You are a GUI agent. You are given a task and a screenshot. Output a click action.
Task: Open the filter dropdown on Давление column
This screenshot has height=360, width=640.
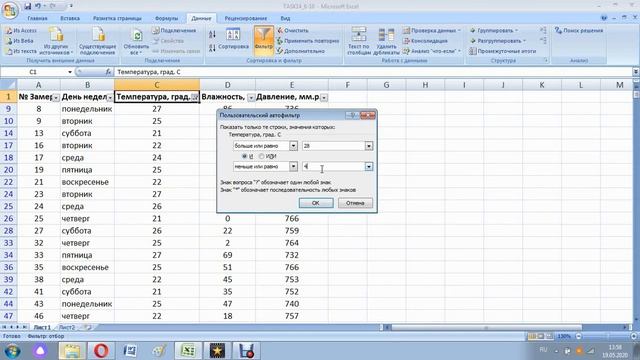(324, 98)
